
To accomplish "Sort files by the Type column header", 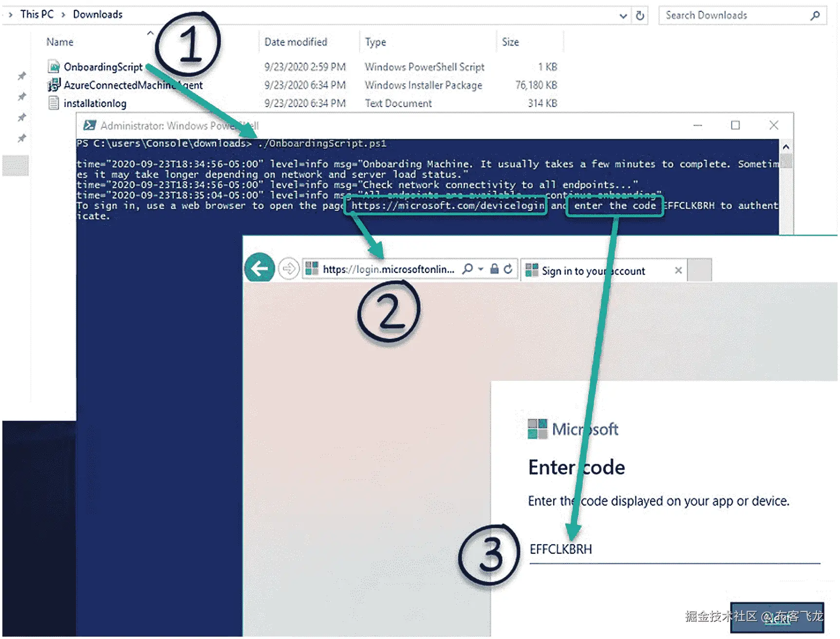I will coord(375,42).
